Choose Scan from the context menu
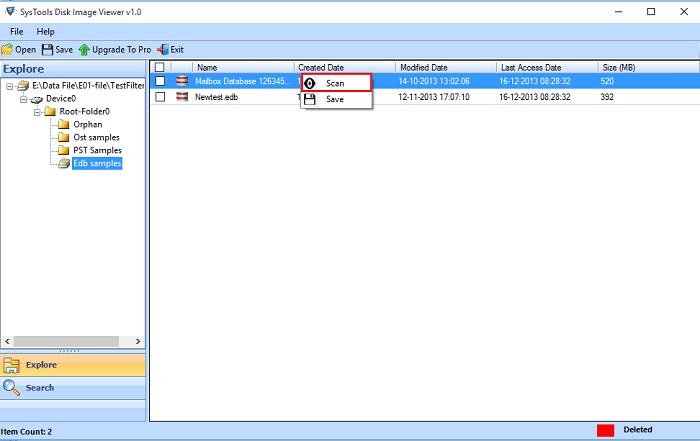The width and height of the screenshot is (700, 441). pos(336,83)
